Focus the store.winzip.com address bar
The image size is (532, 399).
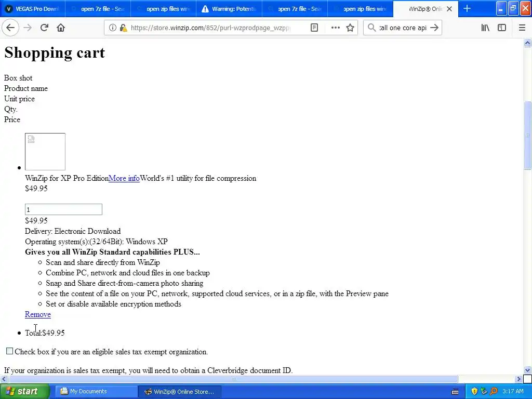(210, 28)
